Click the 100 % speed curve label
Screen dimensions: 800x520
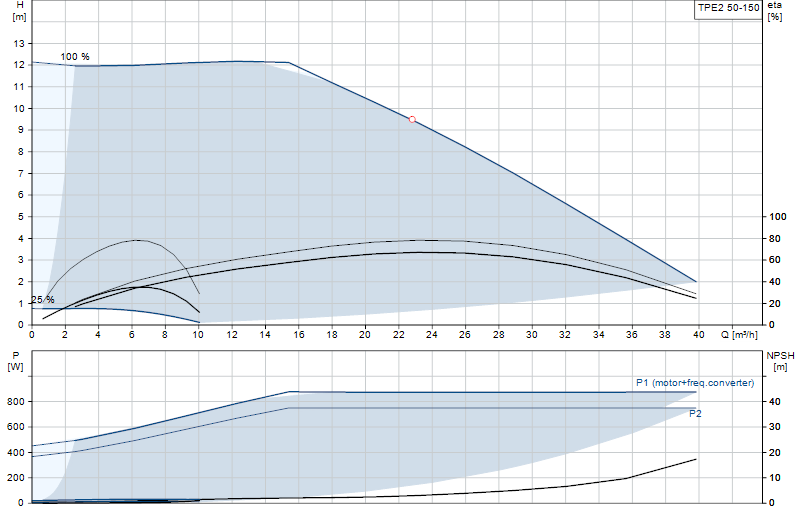pos(75,57)
